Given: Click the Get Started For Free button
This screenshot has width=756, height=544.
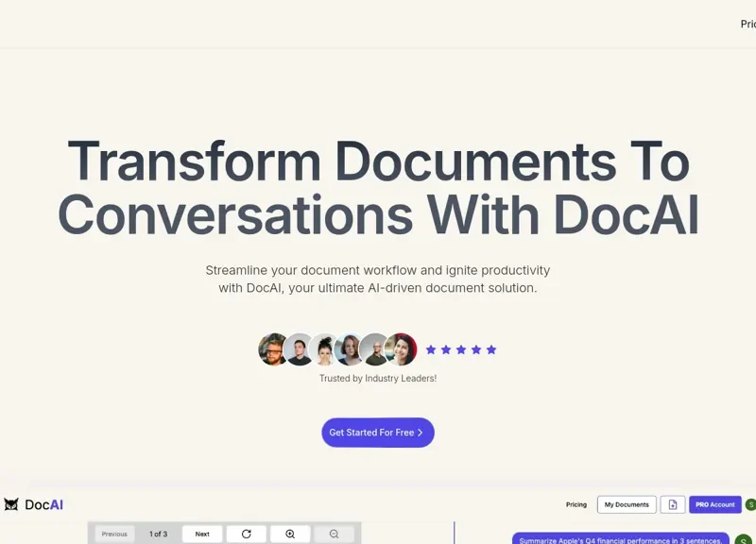Looking at the screenshot, I should (x=377, y=433).
